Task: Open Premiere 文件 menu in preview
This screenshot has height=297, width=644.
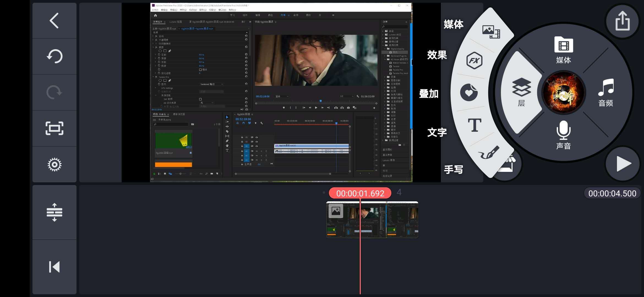Action: pos(155,10)
